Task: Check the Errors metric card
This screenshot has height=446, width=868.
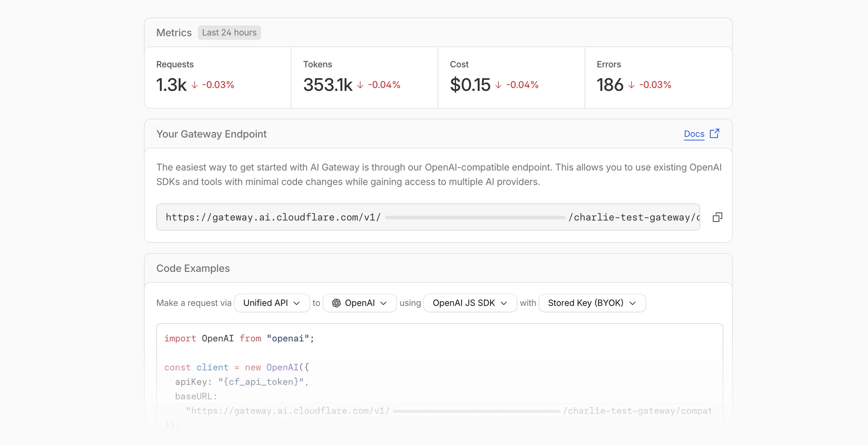Action: pos(658,77)
